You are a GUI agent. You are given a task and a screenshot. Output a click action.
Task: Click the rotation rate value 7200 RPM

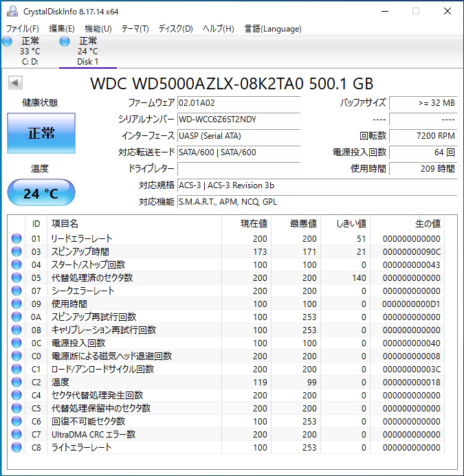(x=423, y=136)
